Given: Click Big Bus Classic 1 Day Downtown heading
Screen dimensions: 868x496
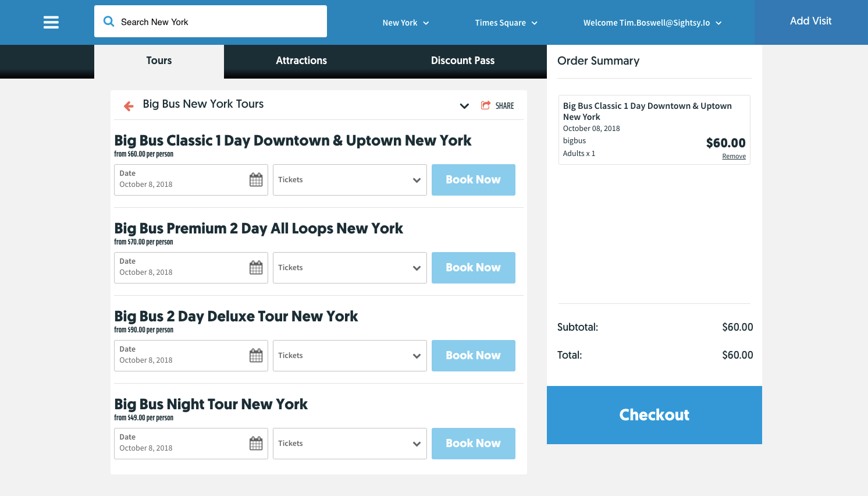Looking at the screenshot, I should pos(293,141).
